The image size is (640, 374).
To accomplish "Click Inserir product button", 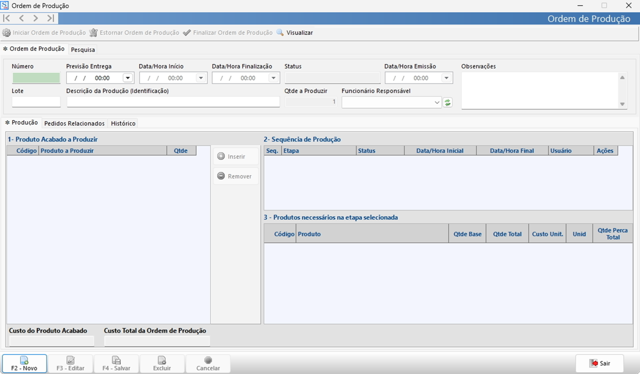I will [x=236, y=156].
